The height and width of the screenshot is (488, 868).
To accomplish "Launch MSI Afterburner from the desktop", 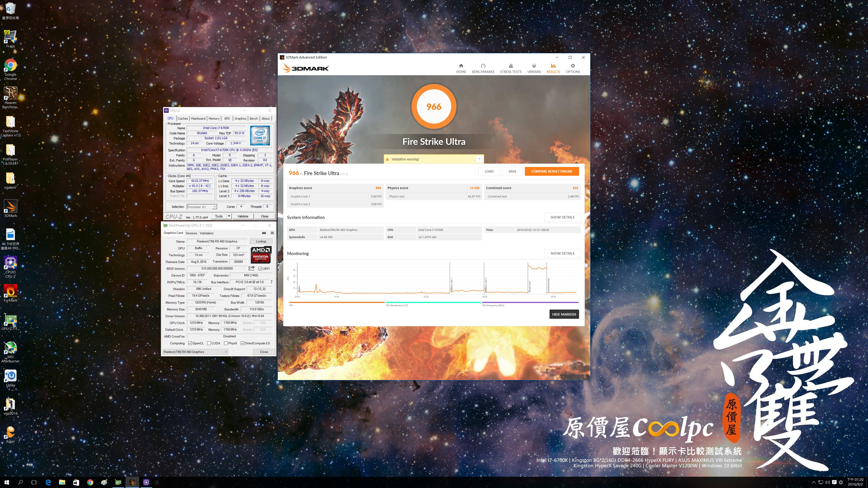I will click(x=10, y=352).
